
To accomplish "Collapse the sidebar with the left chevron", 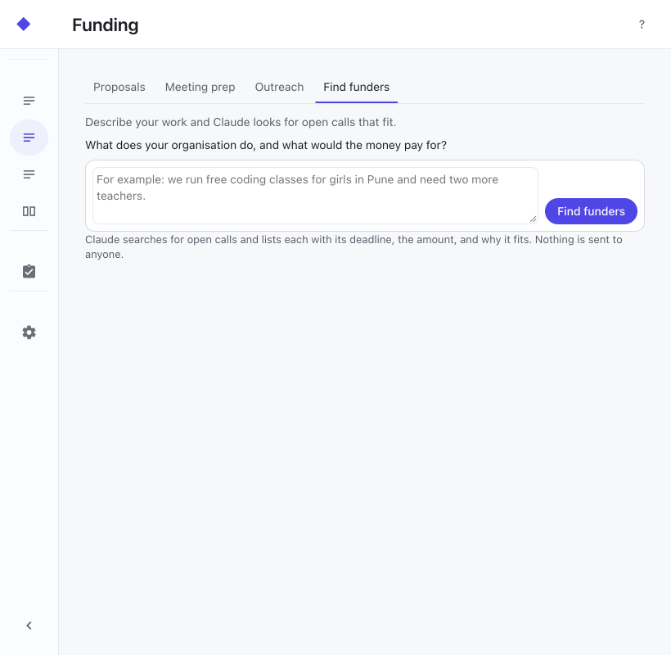I will 29,625.
